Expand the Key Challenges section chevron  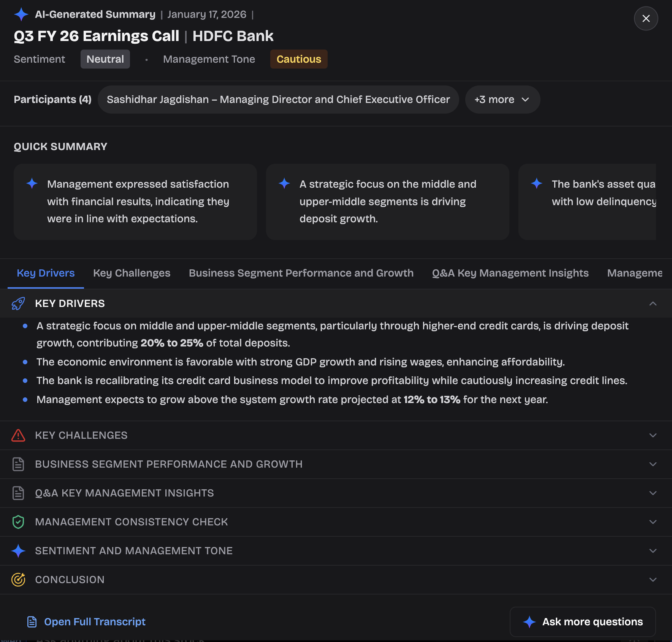click(x=653, y=435)
